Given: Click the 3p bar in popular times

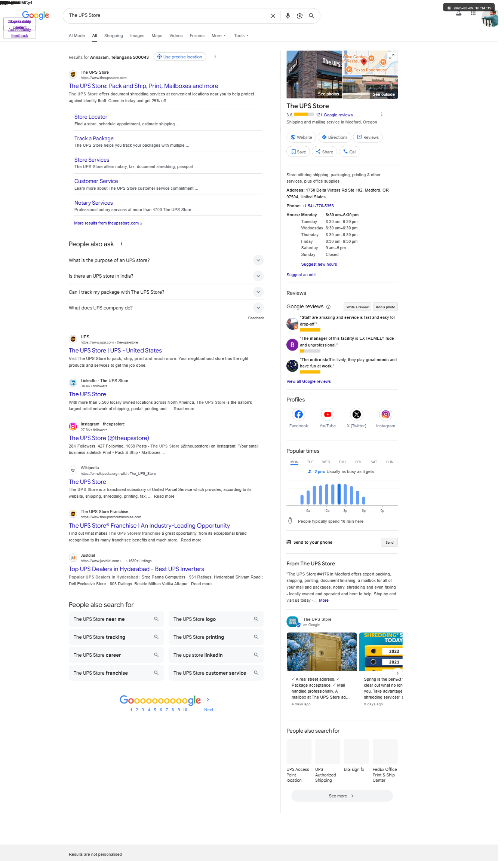Looking at the screenshot, I should [x=345, y=495].
